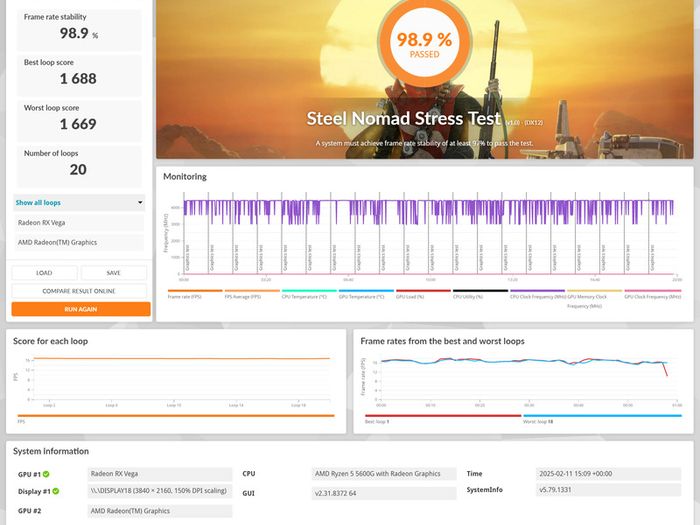Click the GPU #2 label

(29, 511)
